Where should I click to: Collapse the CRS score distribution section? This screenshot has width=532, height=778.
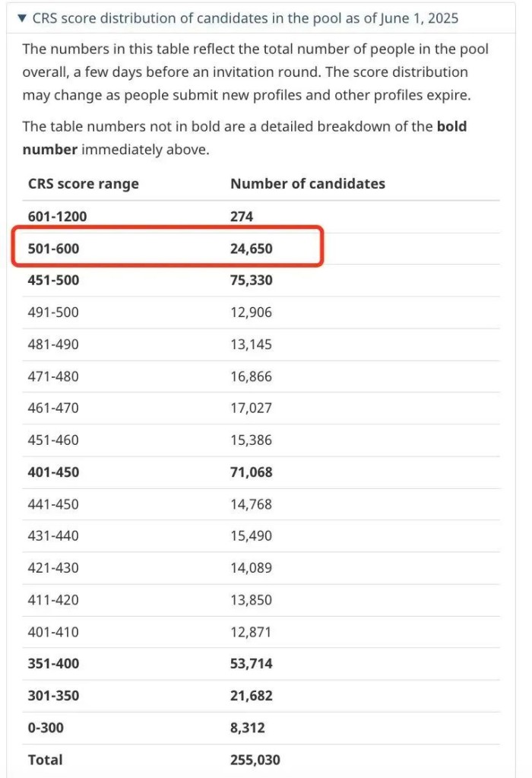pyautogui.click(x=21, y=17)
